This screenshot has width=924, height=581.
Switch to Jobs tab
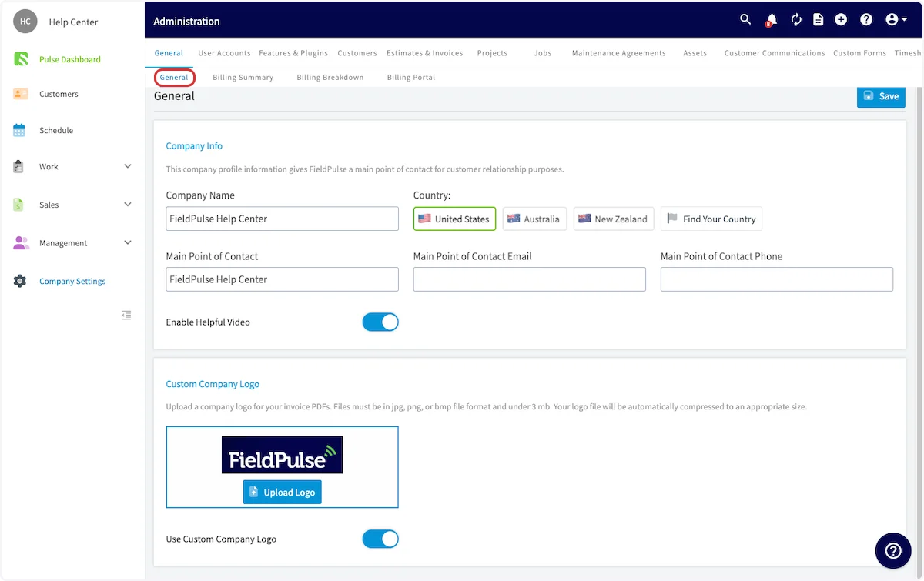click(x=543, y=53)
